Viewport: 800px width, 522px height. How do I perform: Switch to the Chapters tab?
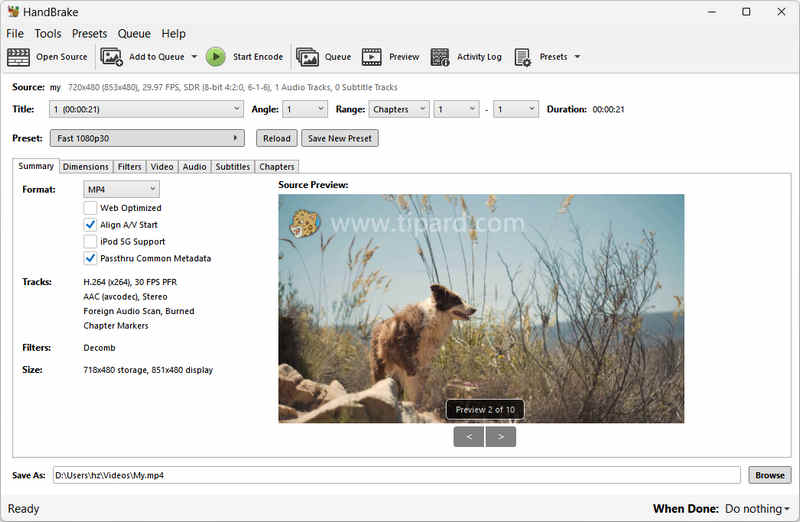click(277, 167)
